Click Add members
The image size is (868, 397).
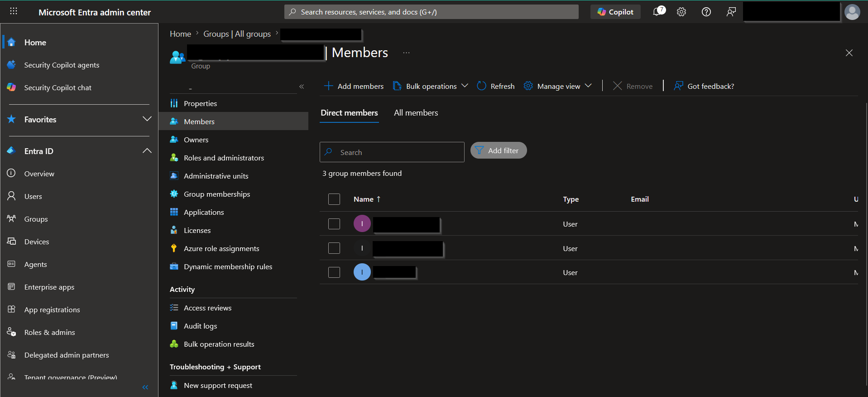coord(354,86)
